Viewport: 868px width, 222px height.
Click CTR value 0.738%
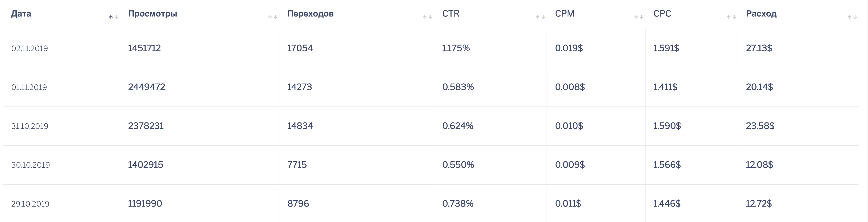click(x=458, y=203)
